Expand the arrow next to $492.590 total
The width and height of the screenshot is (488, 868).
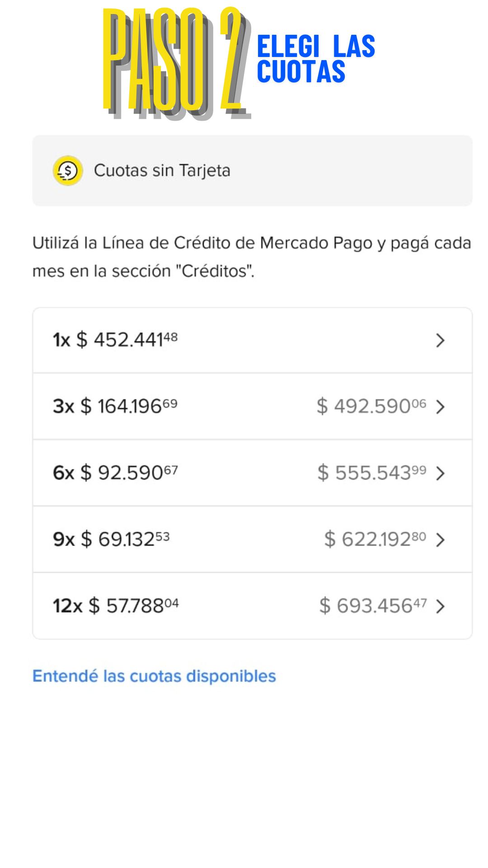(x=440, y=406)
